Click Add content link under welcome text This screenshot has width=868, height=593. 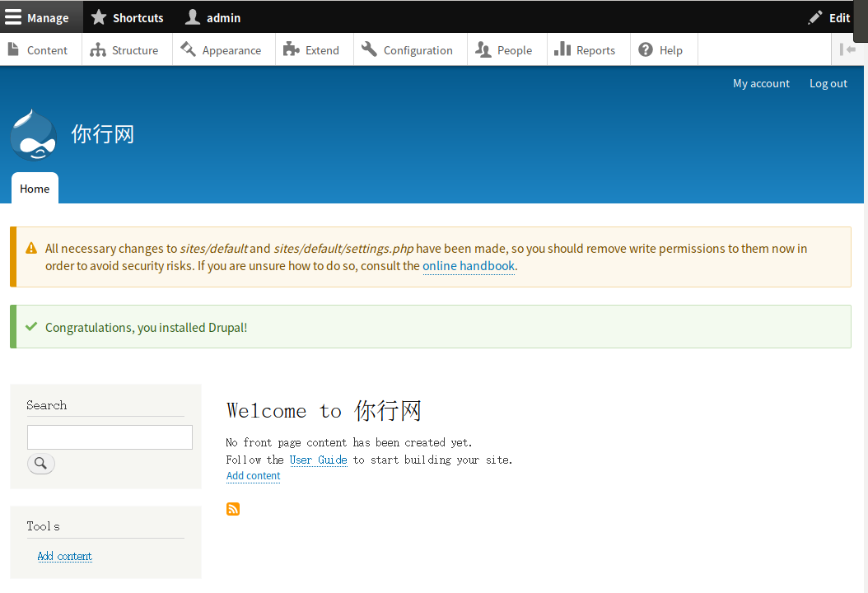[x=254, y=476]
